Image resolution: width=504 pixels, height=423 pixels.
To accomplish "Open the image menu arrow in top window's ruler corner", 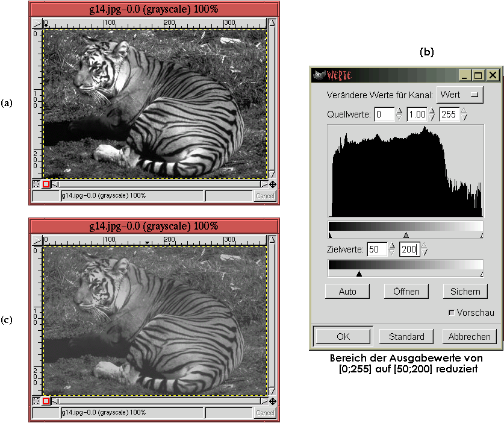I will tap(37, 23).
